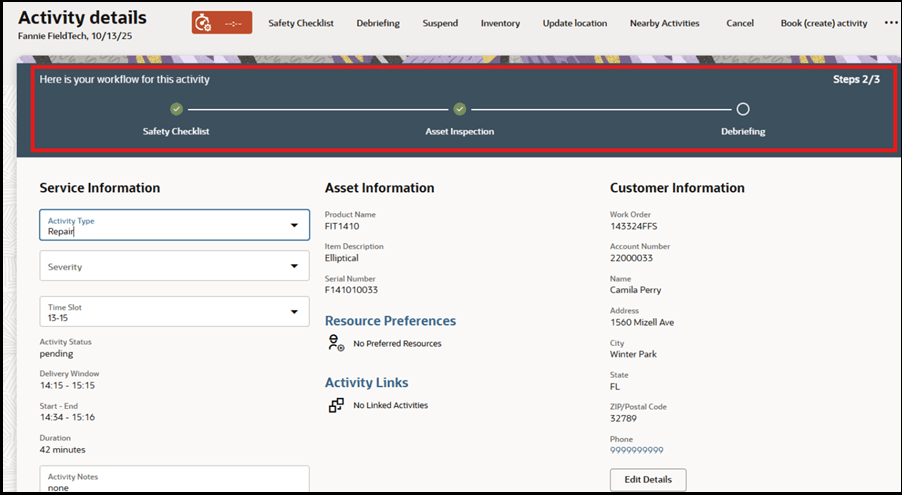Choose Update location in the action bar
902x495 pixels.
point(575,23)
